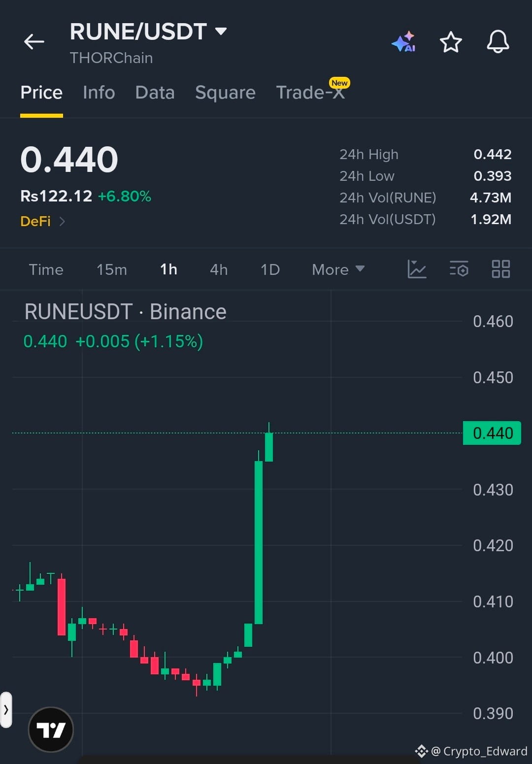Tap the 0.450 price axis label
This screenshot has width=532, height=764.
tap(493, 377)
